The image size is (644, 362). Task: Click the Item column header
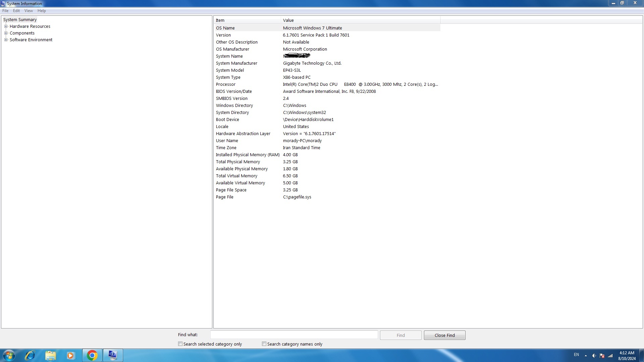coord(247,20)
